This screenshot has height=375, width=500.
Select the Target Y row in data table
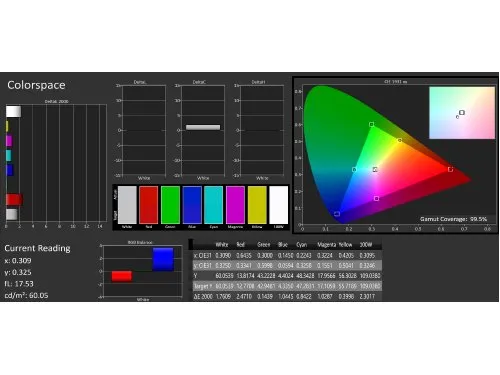coord(287,286)
